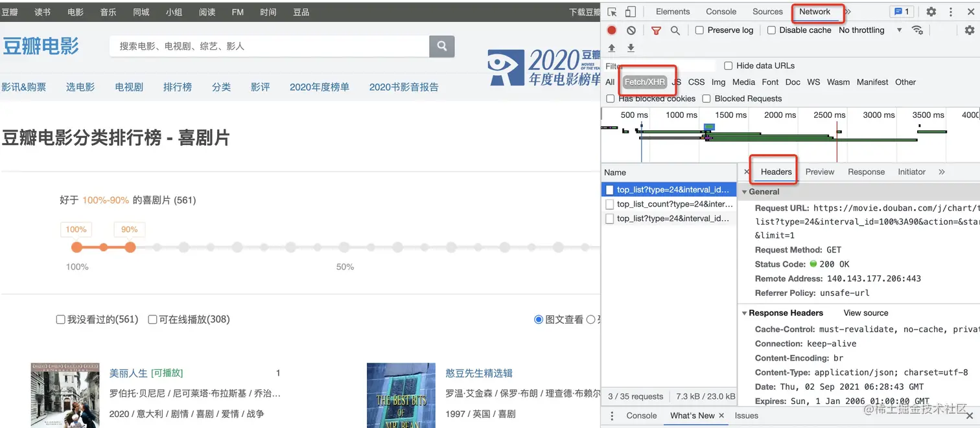The image size is (980, 428).
Task: Open the 憨豆先生精选辑 movie link
Action: tap(479, 373)
